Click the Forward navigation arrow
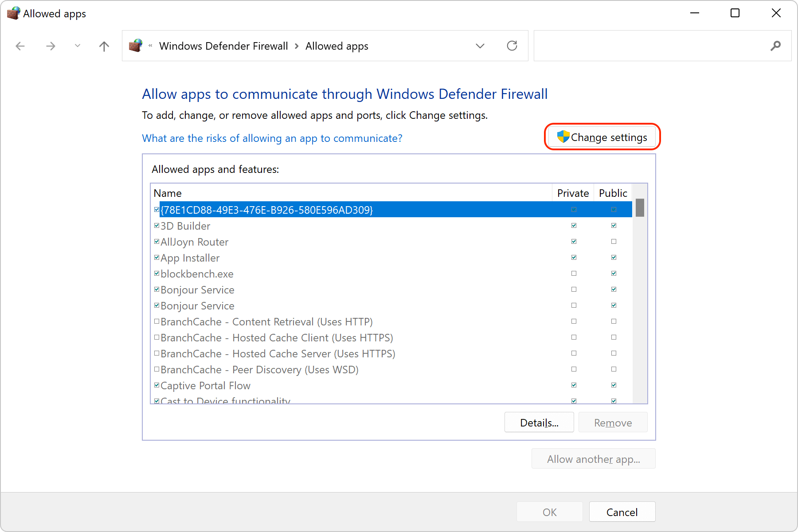Viewport: 798px width, 532px height. click(x=51, y=46)
